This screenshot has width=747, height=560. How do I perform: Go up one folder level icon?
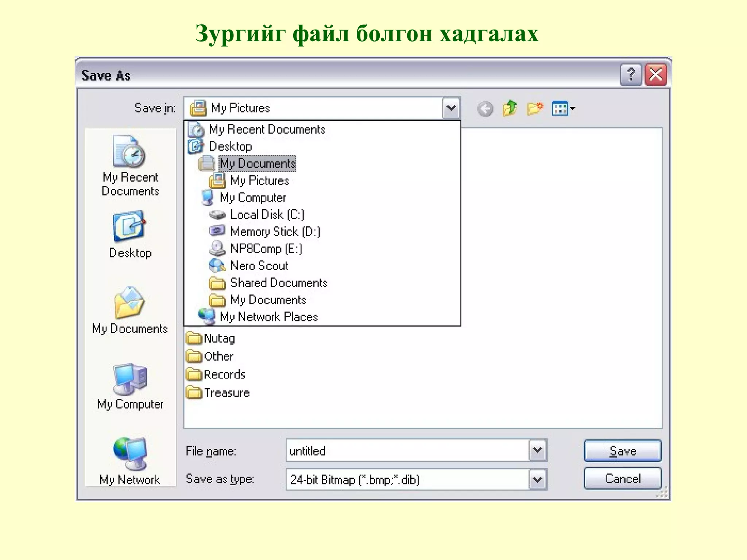(510, 108)
